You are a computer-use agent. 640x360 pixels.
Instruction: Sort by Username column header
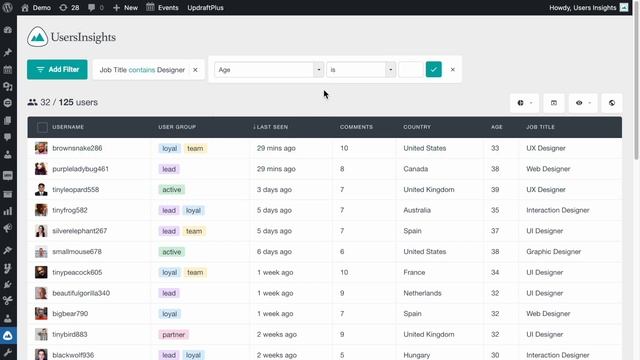68,127
